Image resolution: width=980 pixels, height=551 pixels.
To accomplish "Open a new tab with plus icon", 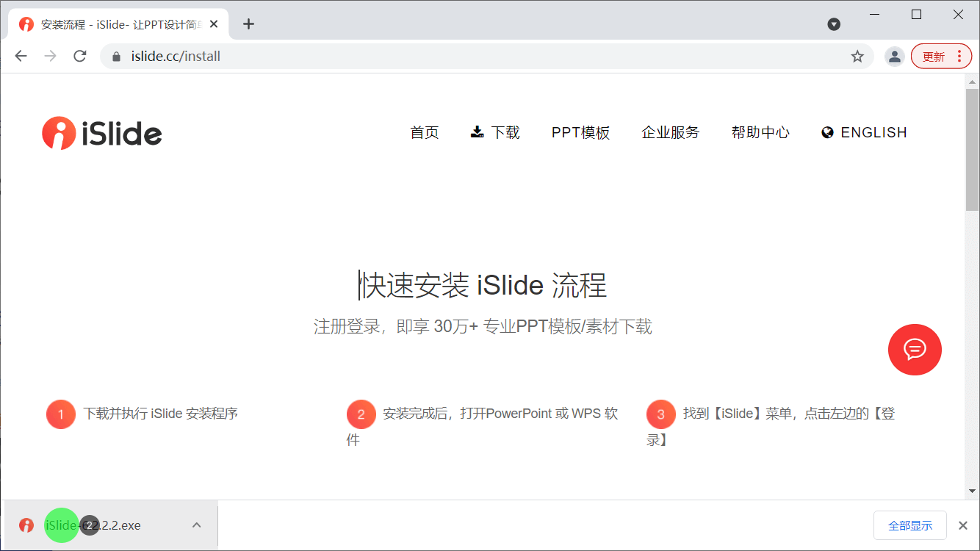I will pyautogui.click(x=248, y=24).
